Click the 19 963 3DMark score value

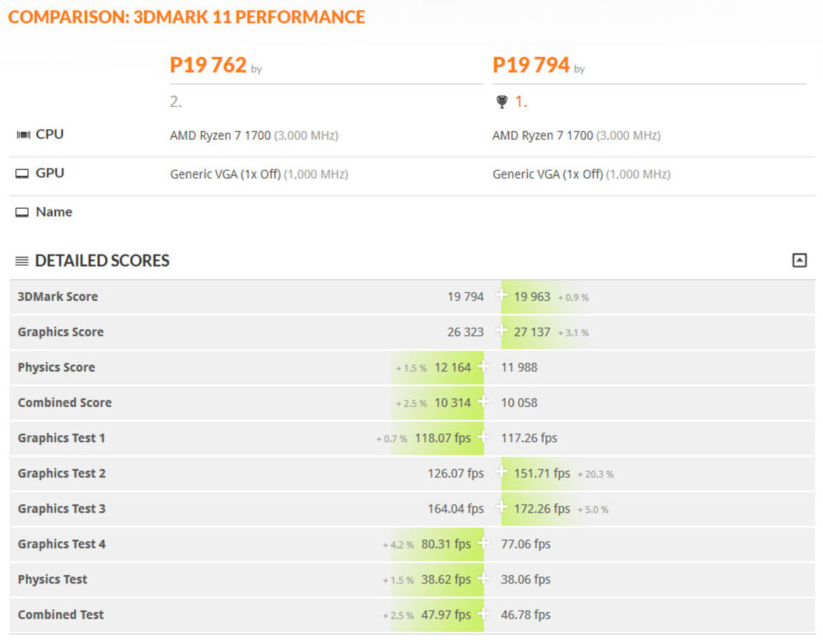pyautogui.click(x=532, y=297)
